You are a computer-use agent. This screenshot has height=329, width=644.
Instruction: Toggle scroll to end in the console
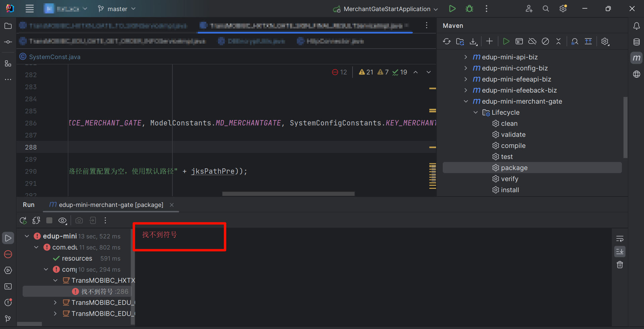point(620,252)
